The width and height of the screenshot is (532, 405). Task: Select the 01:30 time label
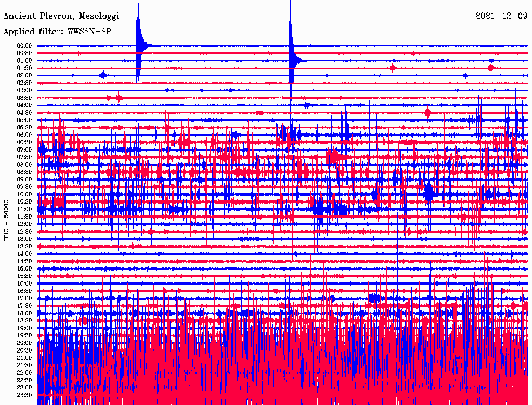pos(24,68)
